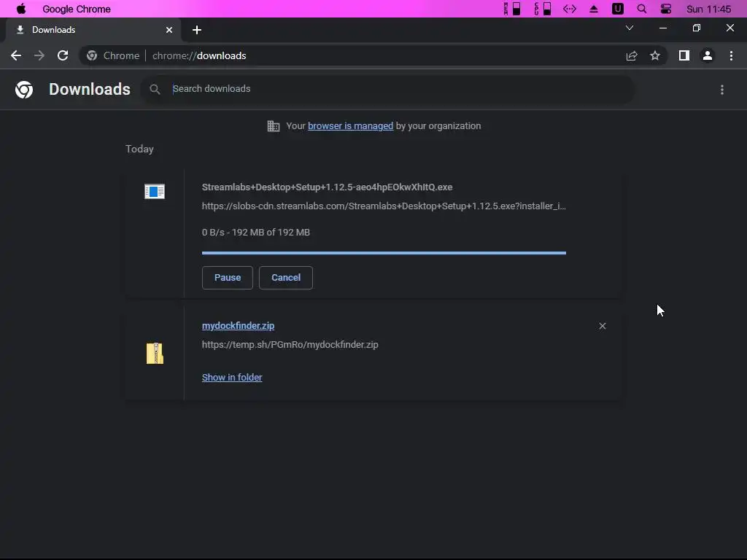Screen dimensions: 747x560
Task: Click the Streamlabs download progress bar
Action: (384, 253)
